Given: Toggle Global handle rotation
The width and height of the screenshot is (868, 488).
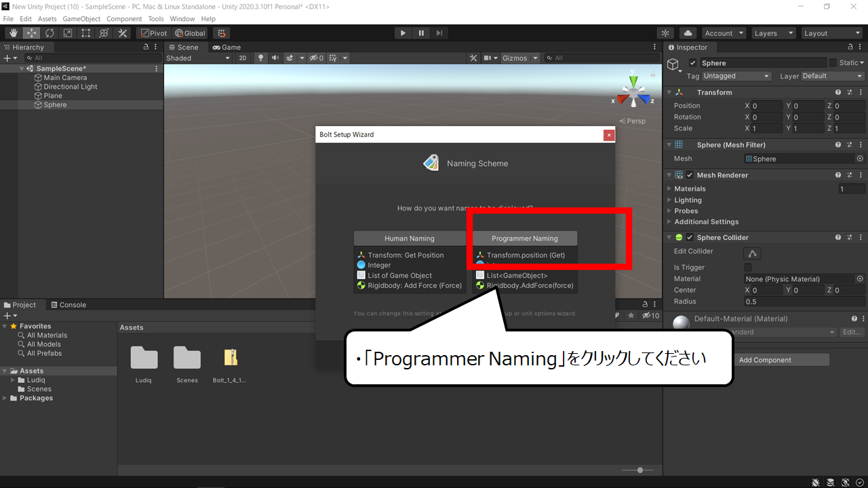Looking at the screenshot, I should (x=189, y=33).
